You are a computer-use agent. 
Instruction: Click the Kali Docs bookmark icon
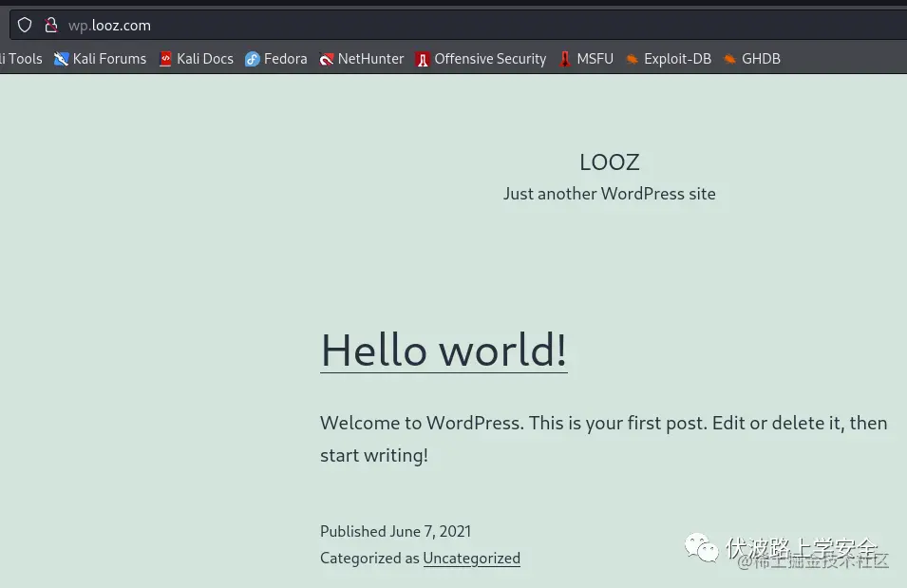[165, 59]
